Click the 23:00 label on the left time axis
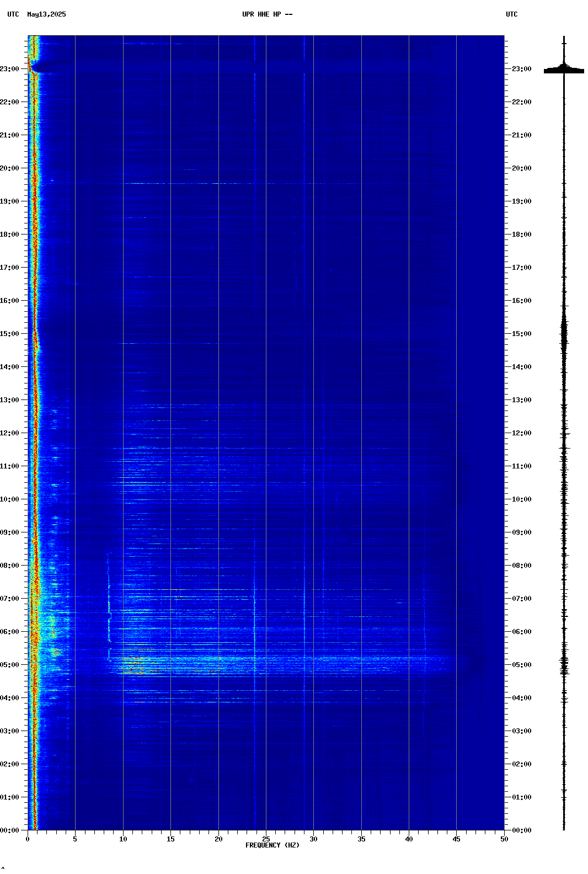 coord(9,69)
